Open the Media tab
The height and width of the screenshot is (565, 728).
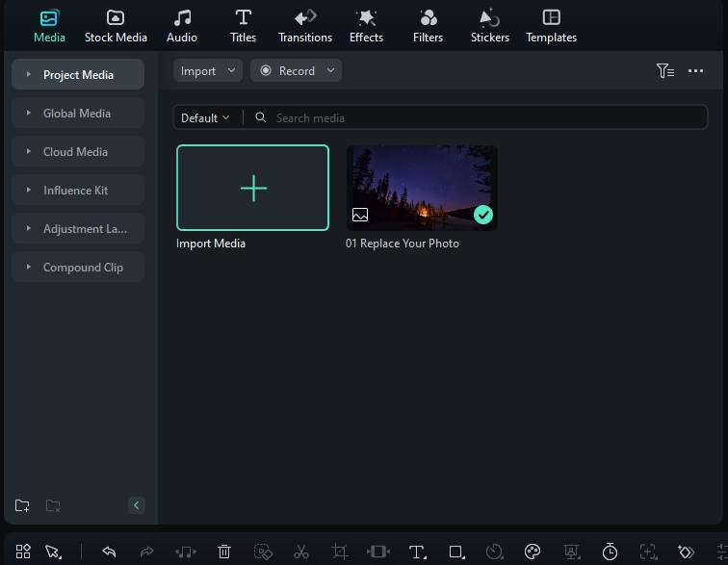pos(49,26)
